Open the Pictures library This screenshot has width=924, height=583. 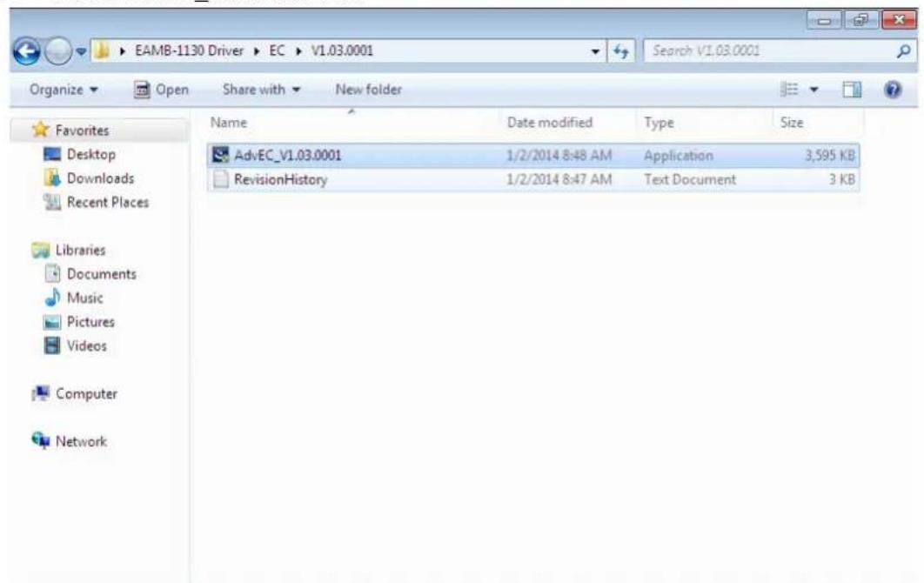pyautogui.click(x=90, y=322)
